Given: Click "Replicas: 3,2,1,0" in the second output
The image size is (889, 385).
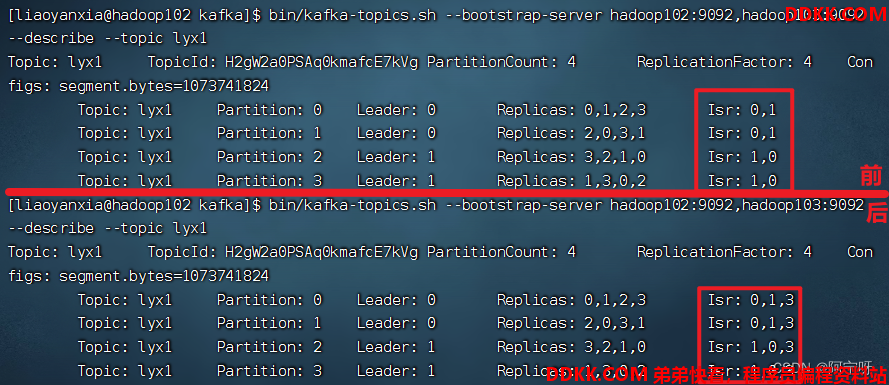Looking at the screenshot, I should [x=572, y=347].
